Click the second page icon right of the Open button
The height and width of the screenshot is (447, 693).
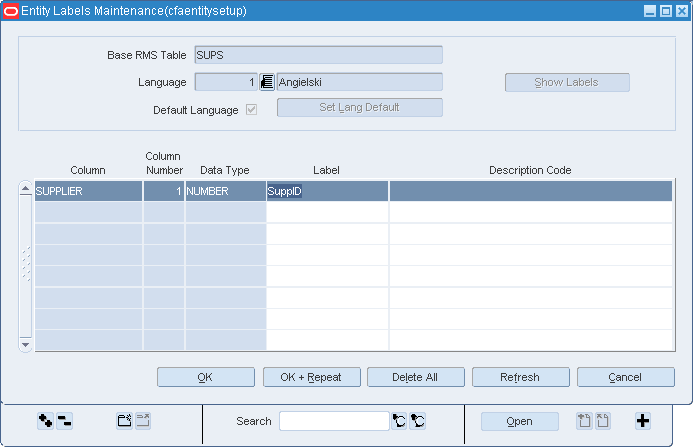(603, 420)
